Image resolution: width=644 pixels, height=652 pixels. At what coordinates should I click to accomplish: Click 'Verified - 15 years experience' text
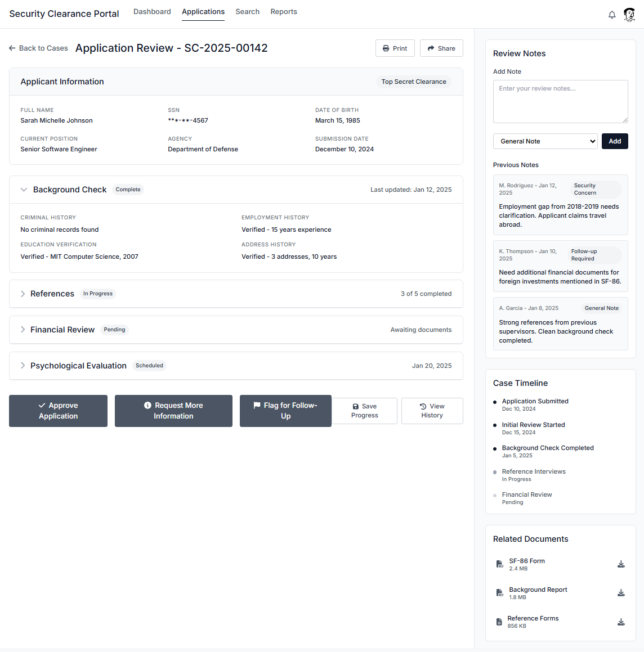click(286, 230)
